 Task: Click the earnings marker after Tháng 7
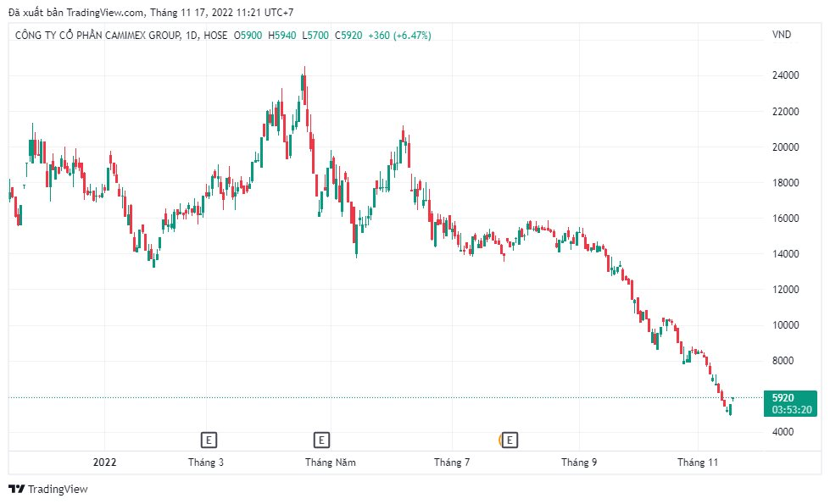(x=510, y=440)
